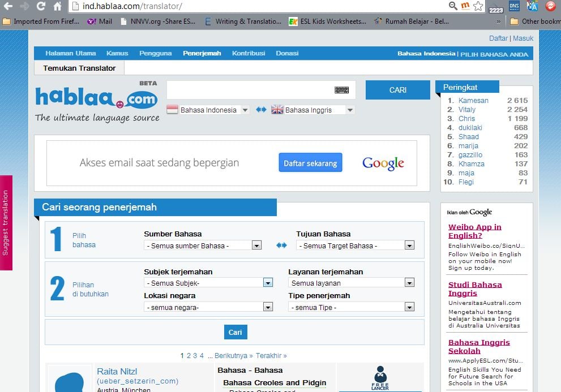Expand the semua Tipe dropdown
This screenshot has height=392, width=561.
pos(409,307)
